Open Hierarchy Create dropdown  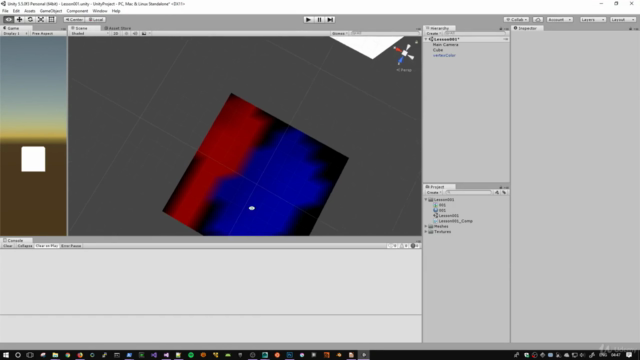433,33
